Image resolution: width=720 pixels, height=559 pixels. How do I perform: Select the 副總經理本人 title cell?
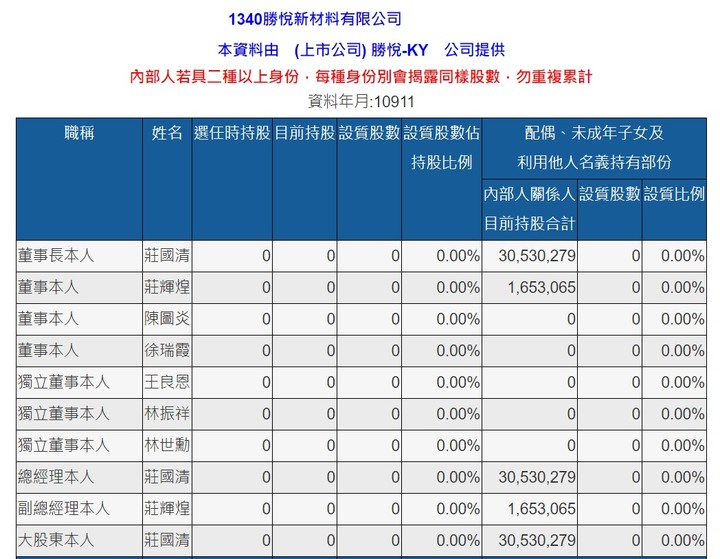coord(79,508)
